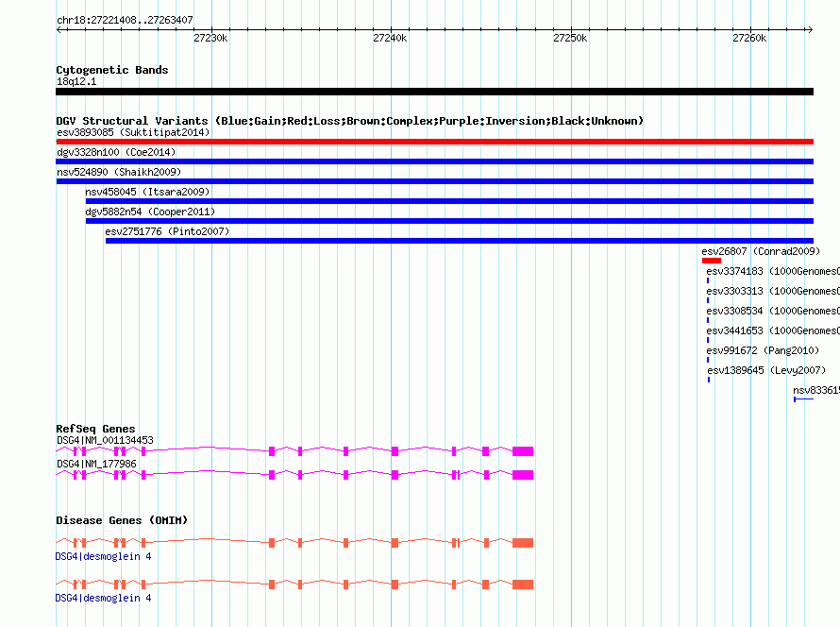The width and height of the screenshot is (840, 627).
Task: Click the esv991672 (Pang2010) label
Action: pos(763,350)
